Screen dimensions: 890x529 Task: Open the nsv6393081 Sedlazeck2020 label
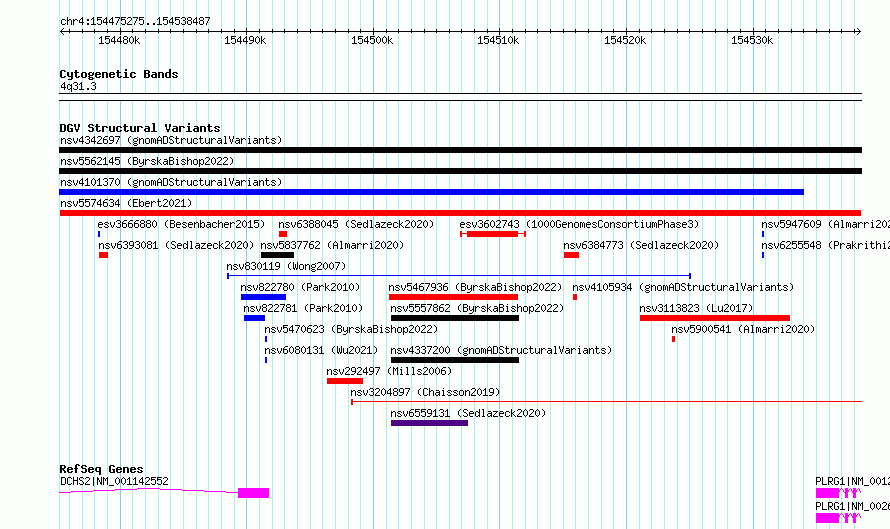click(x=176, y=245)
